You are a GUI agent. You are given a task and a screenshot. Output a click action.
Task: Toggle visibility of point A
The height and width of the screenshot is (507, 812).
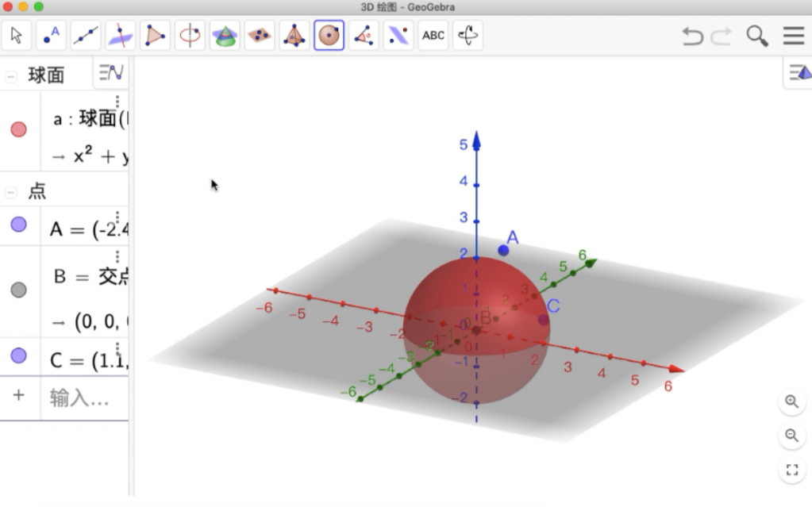click(x=18, y=225)
